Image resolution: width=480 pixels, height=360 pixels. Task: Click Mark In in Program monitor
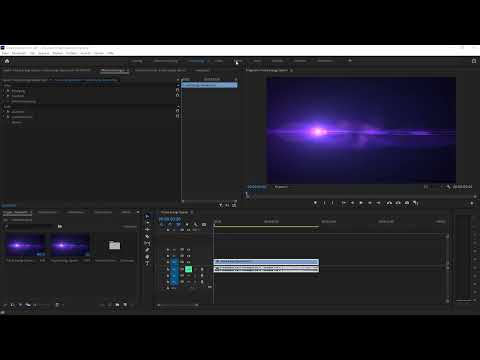coord(324,203)
